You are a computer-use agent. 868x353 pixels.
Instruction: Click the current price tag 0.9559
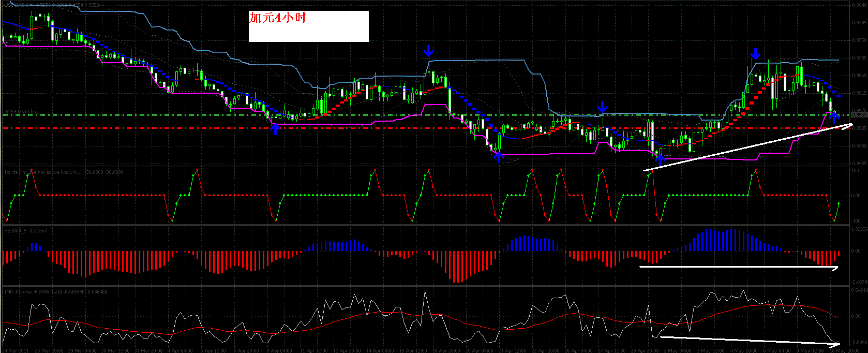tap(859, 115)
